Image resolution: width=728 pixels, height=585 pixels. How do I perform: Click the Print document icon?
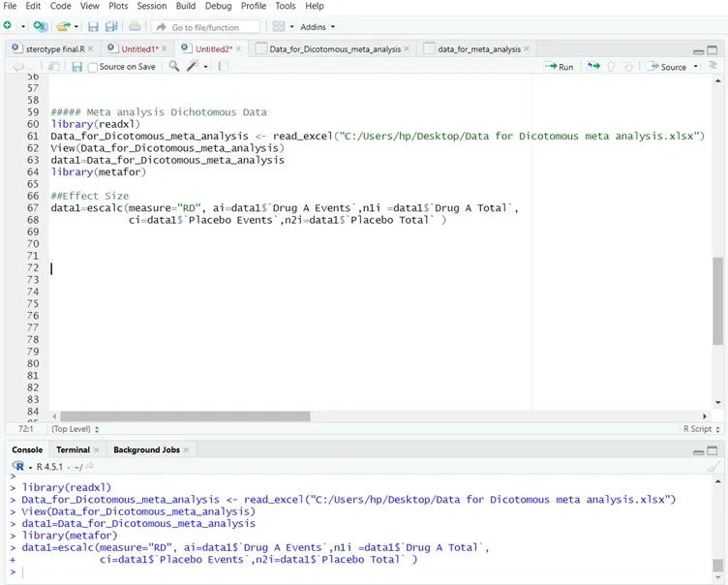click(135, 26)
